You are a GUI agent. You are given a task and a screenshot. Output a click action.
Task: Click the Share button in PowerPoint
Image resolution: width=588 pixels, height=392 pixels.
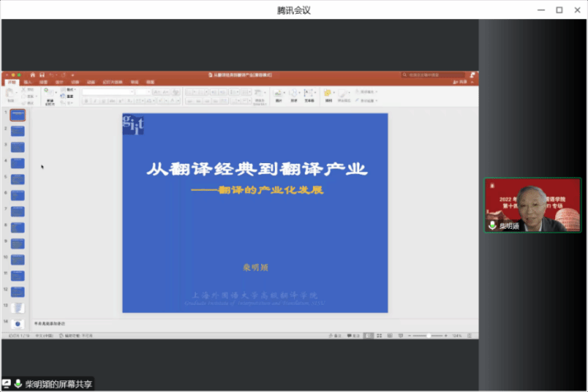coord(462,82)
